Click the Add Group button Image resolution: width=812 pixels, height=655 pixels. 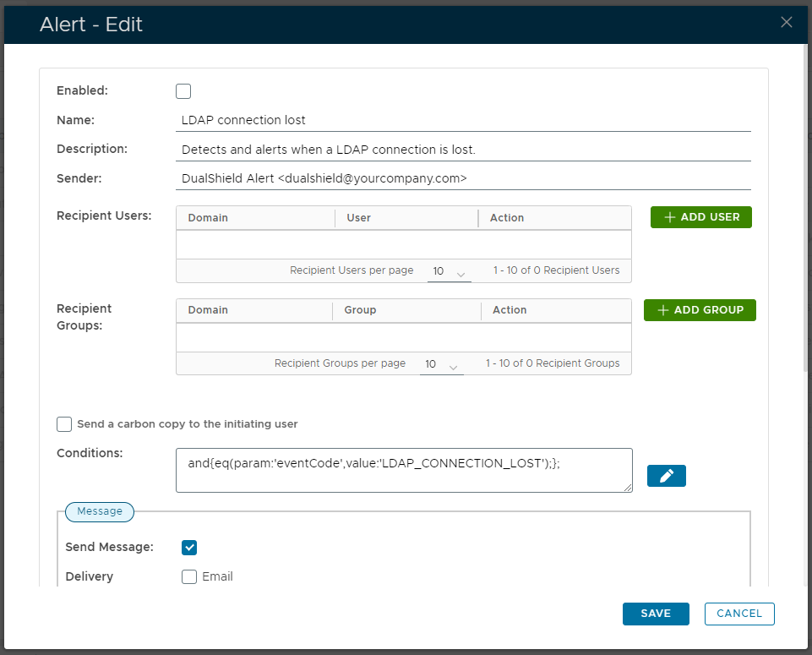[700, 310]
